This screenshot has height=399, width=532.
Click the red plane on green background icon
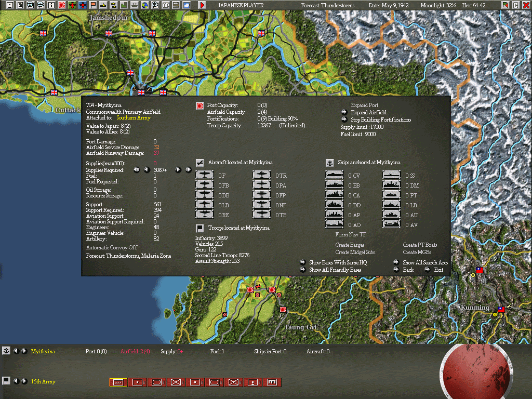pos(72,5)
